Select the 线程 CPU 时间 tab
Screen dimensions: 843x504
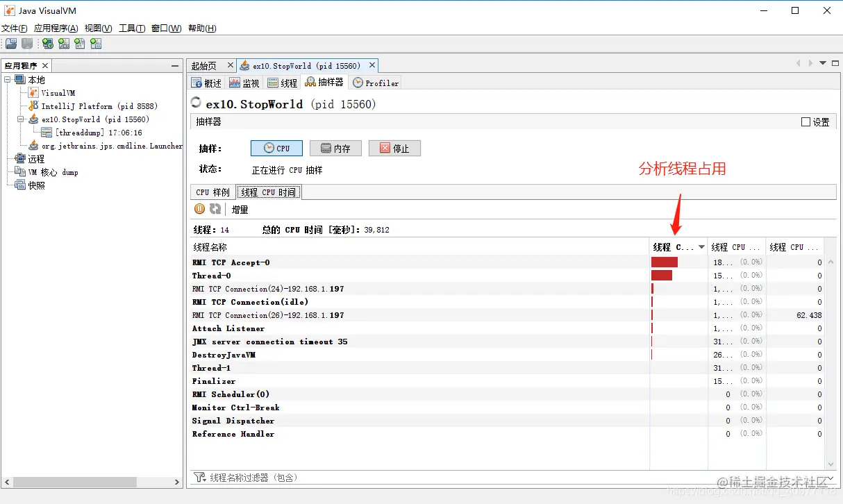point(268,192)
